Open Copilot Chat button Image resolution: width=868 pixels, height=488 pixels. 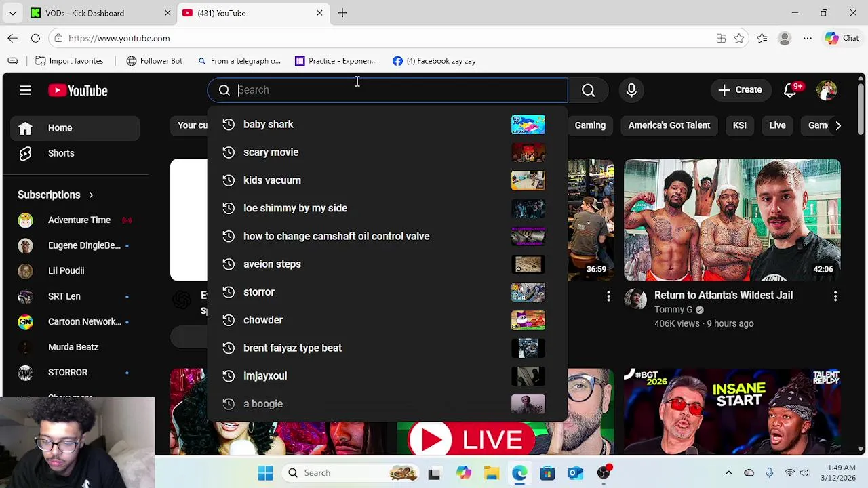842,39
